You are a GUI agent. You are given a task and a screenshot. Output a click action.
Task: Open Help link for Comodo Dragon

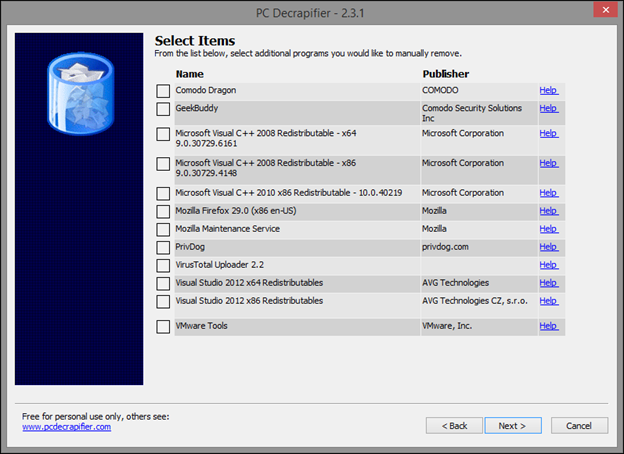pos(549,90)
